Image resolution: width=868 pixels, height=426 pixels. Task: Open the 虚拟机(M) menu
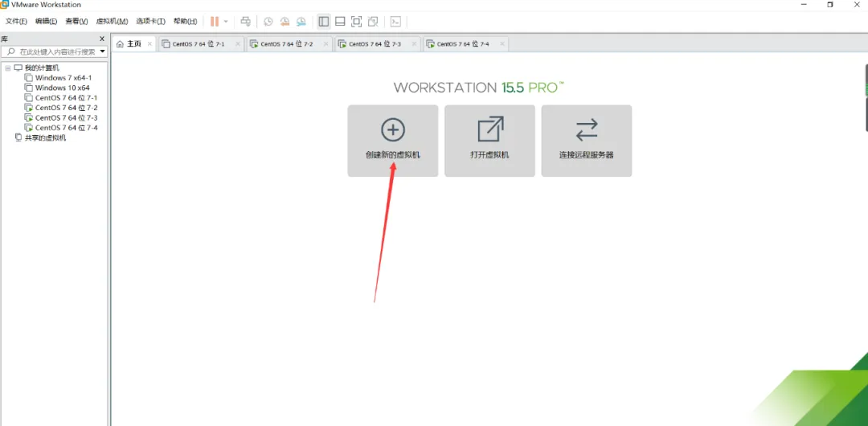tap(112, 22)
